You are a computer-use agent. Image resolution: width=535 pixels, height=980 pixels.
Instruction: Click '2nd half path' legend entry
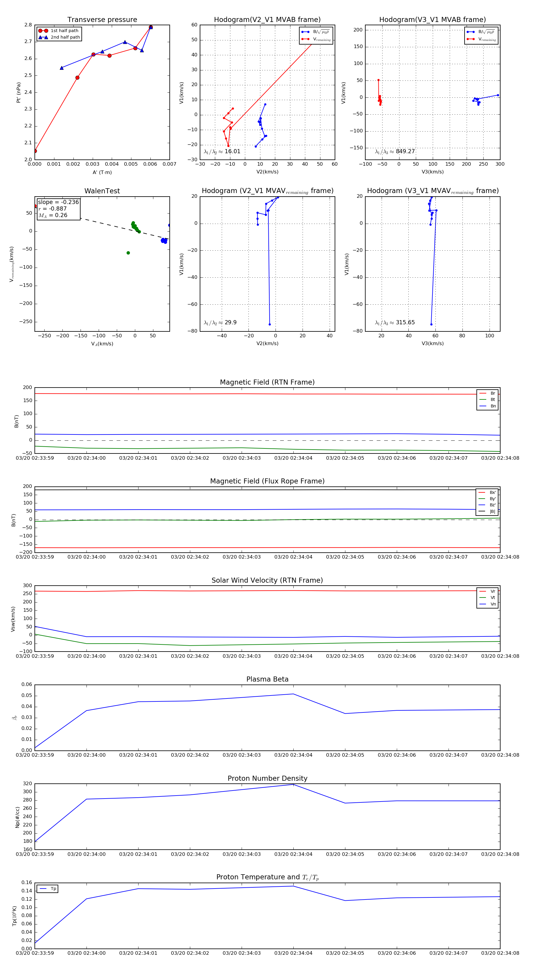[x=59, y=37]
